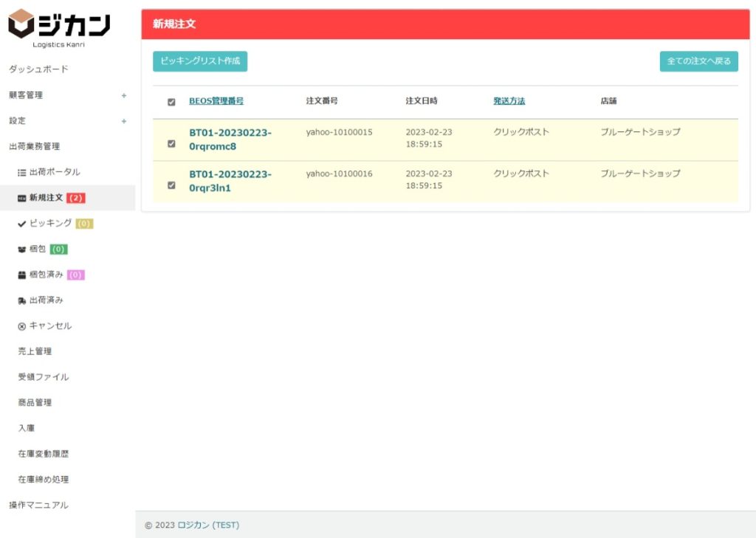Uncheck the order yahoo-10100015 row checkbox
756x538 pixels.
171,144
